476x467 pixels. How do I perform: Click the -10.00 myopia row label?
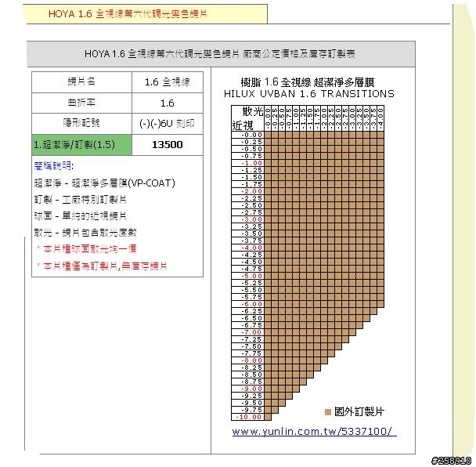pos(249,417)
